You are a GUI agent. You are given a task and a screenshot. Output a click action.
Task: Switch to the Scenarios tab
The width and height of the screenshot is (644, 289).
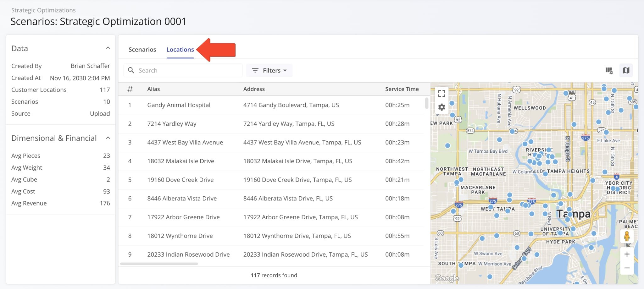(x=142, y=50)
